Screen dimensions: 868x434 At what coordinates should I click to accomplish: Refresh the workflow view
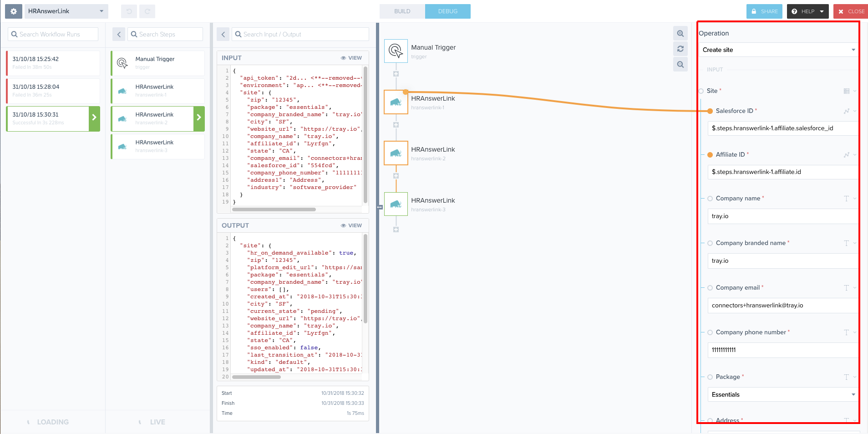[680, 49]
